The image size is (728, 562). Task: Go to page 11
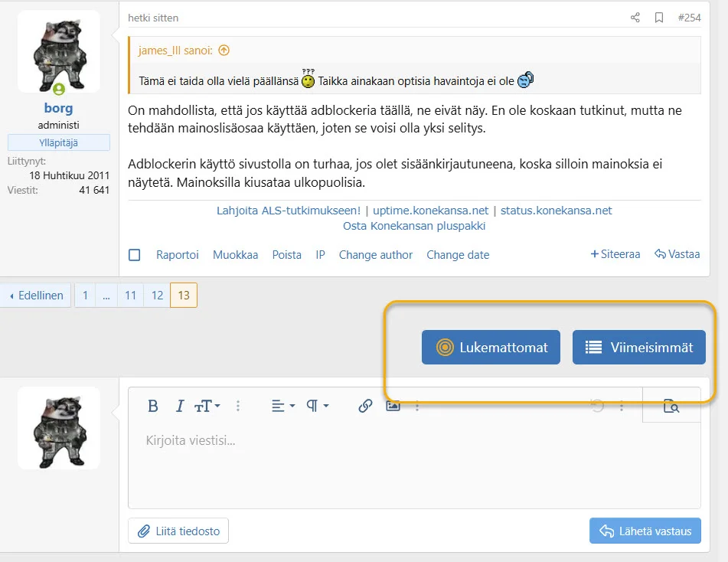[x=130, y=296]
